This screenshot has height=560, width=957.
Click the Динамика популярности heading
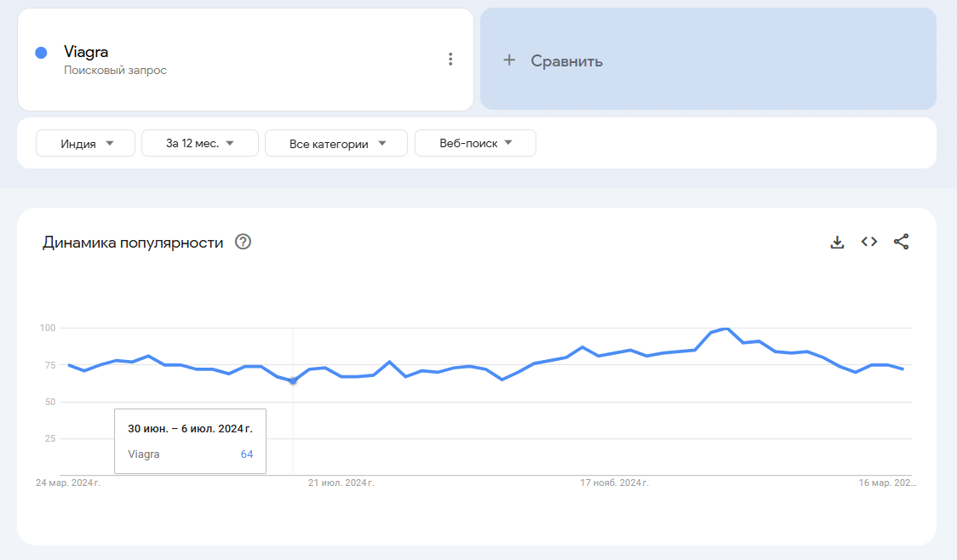(133, 243)
